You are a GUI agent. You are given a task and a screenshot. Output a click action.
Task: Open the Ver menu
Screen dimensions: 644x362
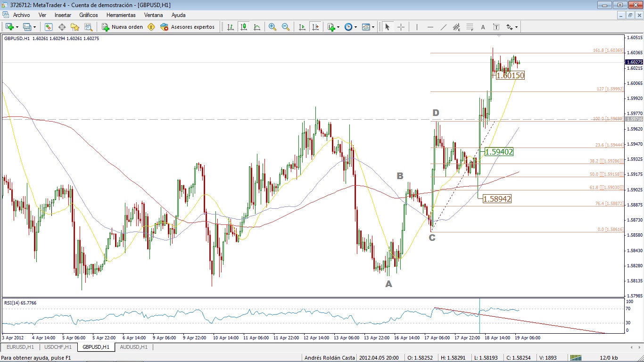point(42,15)
